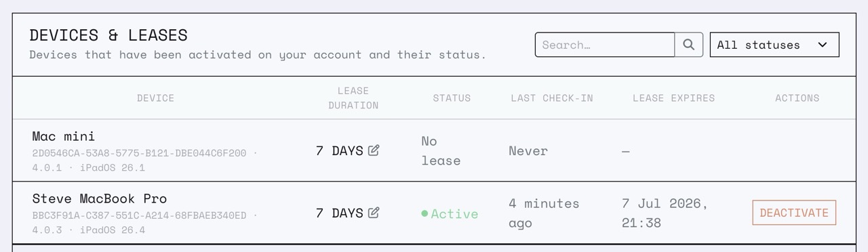The width and height of the screenshot is (868, 252).
Task: Edit lease duration for Mac mini
Action: point(374,150)
